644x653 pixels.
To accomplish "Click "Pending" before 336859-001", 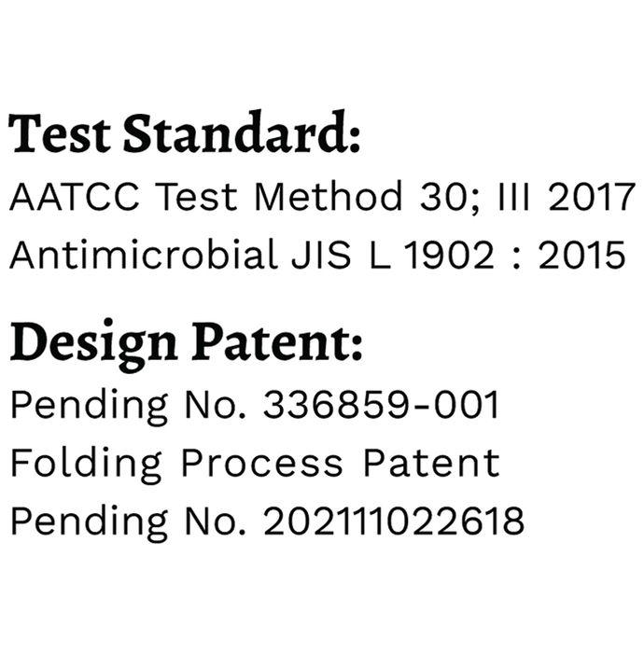I will [x=77, y=407].
